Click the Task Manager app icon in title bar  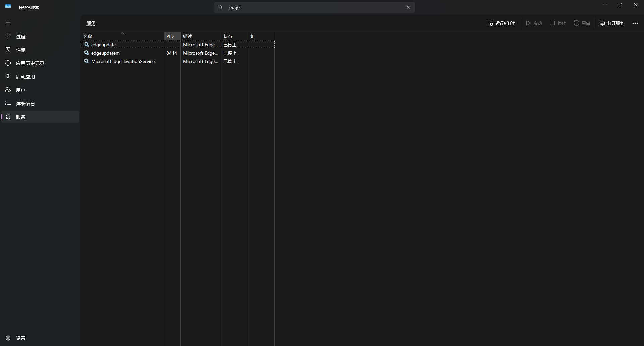click(x=8, y=6)
